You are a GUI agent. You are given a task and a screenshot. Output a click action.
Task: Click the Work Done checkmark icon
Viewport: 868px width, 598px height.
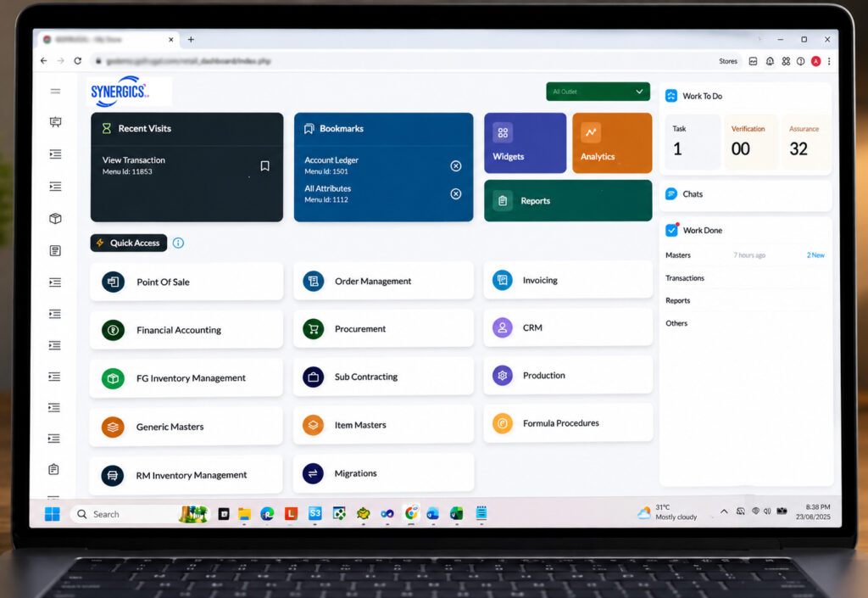pos(671,230)
